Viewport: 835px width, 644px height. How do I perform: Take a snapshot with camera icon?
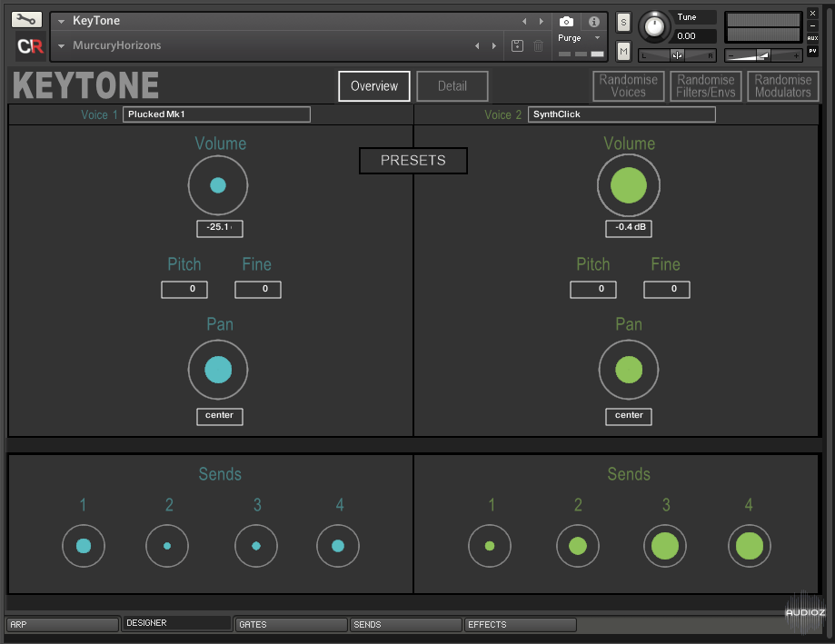coord(566,21)
